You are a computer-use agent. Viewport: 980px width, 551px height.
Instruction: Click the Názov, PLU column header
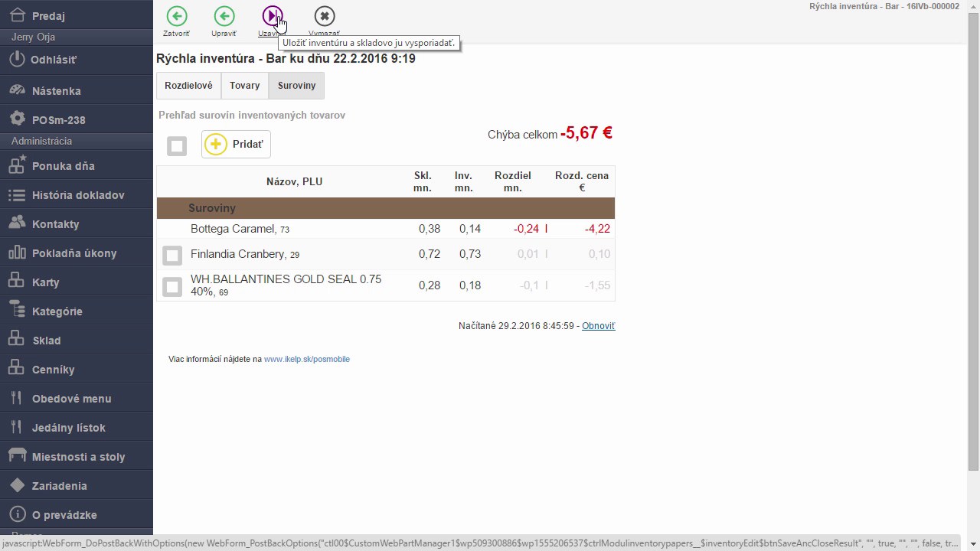point(295,181)
